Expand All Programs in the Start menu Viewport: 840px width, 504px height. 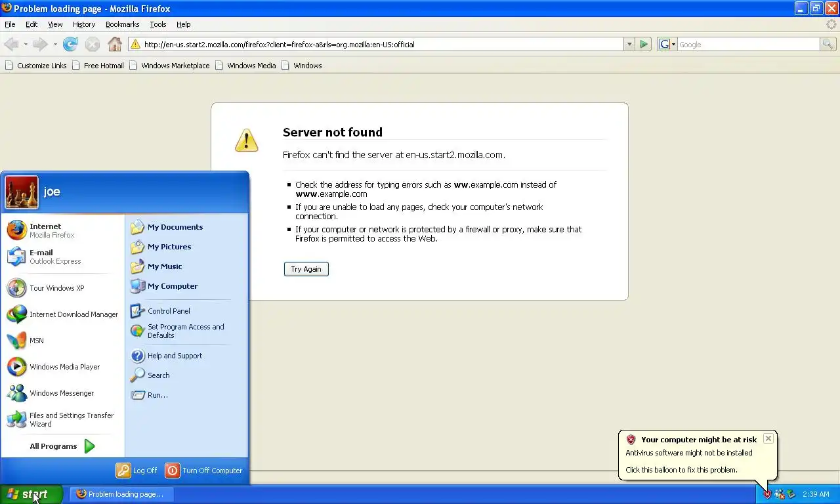pyautogui.click(x=62, y=446)
